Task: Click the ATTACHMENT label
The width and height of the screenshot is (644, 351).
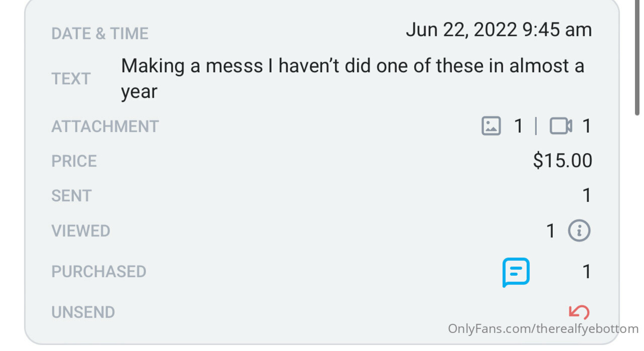Action: click(x=105, y=127)
